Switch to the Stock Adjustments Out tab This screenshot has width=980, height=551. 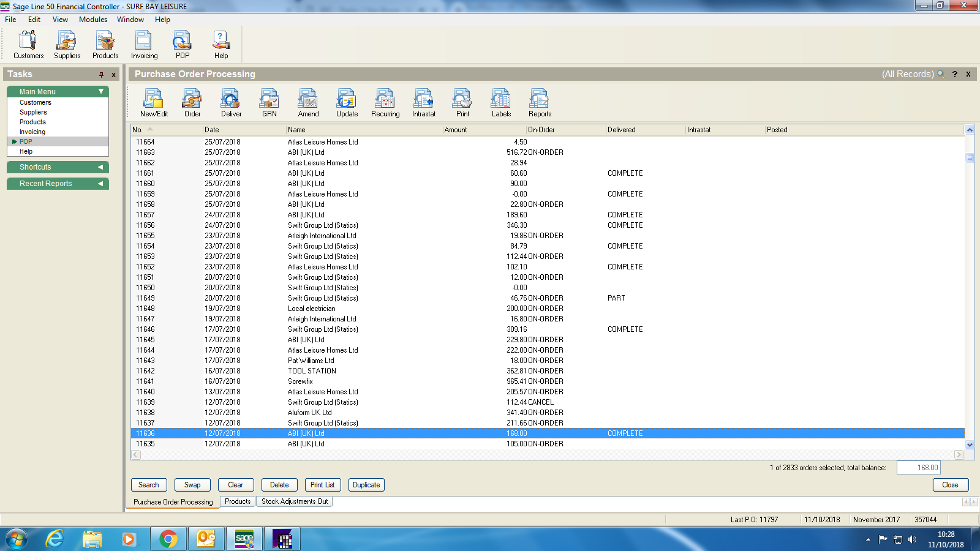tap(295, 501)
